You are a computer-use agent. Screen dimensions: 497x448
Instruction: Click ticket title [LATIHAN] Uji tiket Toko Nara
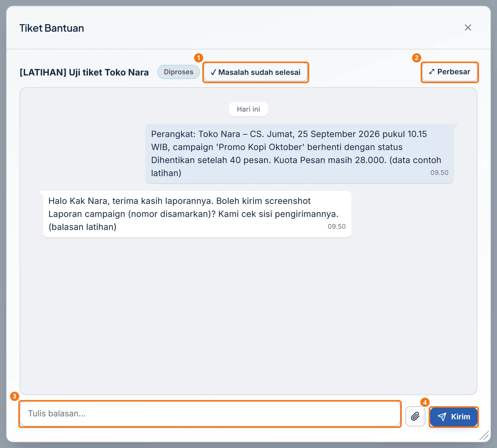pos(84,72)
